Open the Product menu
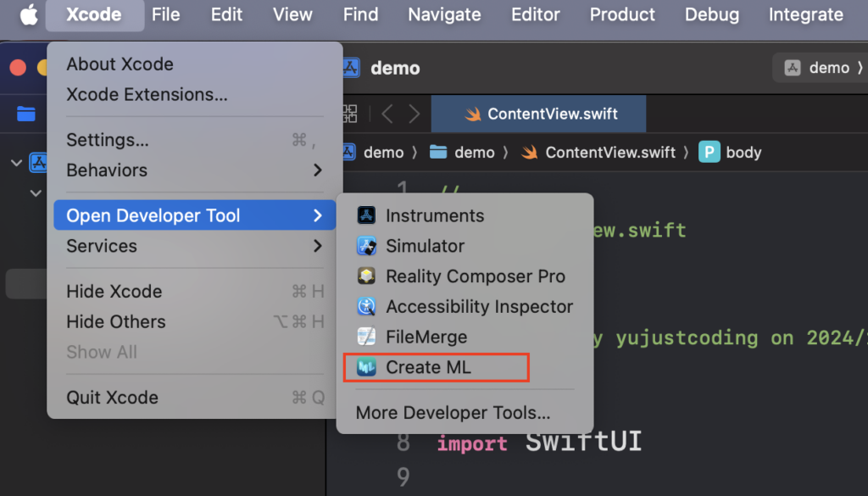Screen dimensions: 868x496 (622, 14)
